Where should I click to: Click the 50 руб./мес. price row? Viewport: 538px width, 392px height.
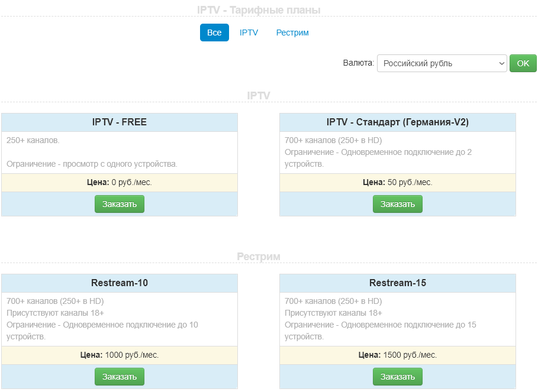click(x=398, y=183)
